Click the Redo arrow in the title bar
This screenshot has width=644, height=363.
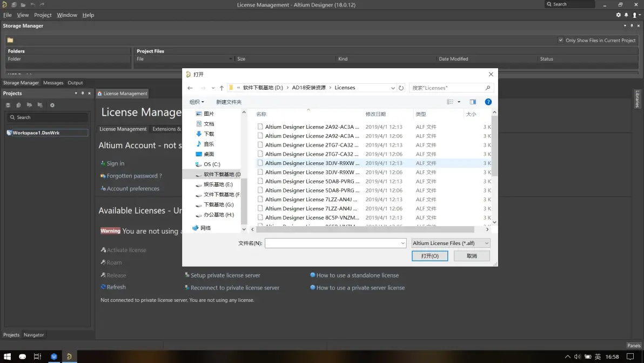tap(42, 4)
